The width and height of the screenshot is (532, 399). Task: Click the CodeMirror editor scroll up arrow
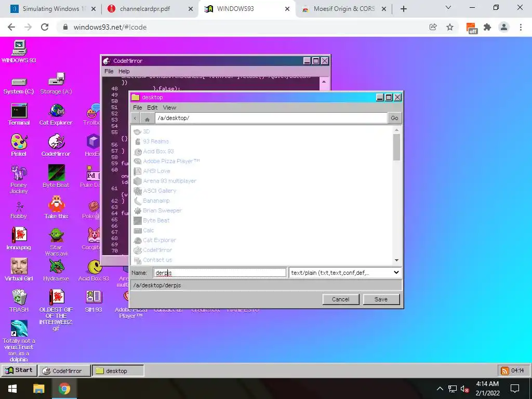click(x=324, y=82)
